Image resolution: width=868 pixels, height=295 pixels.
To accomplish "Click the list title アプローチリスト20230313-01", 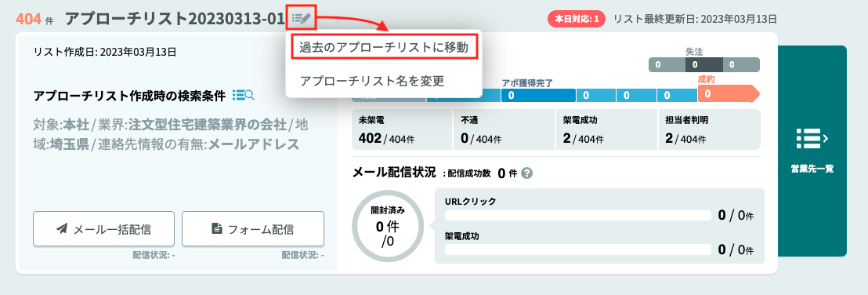I will click(x=175, y=19).
